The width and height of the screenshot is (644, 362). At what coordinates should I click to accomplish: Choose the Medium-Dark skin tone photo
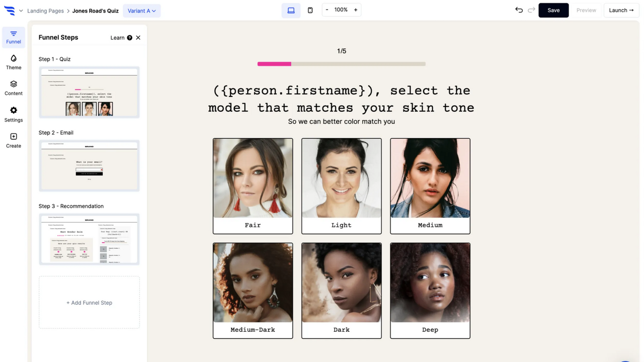(x=253, y=283)
